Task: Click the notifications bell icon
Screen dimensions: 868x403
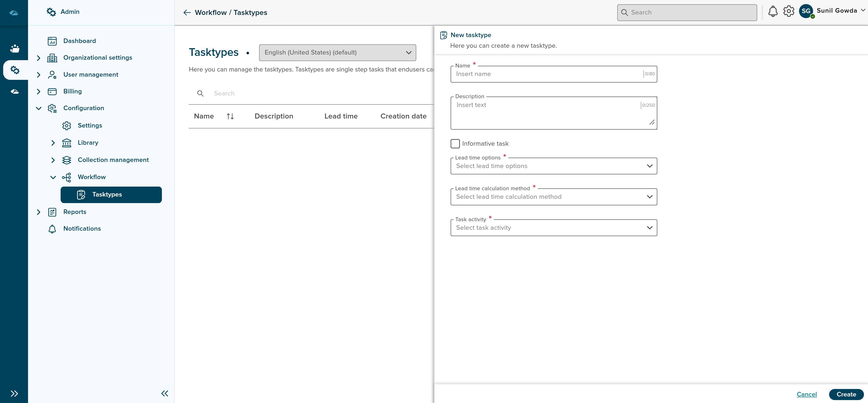Action: pos(773,11)
